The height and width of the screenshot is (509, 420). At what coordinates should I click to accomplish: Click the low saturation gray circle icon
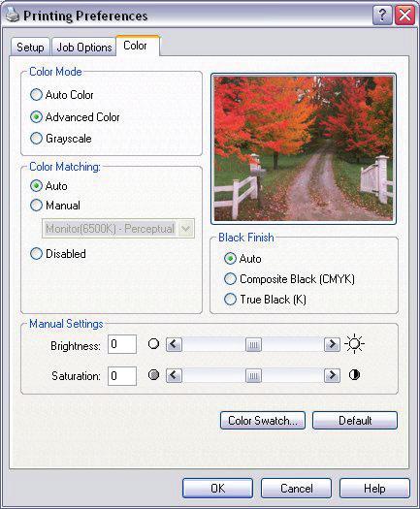pos(153,375)
